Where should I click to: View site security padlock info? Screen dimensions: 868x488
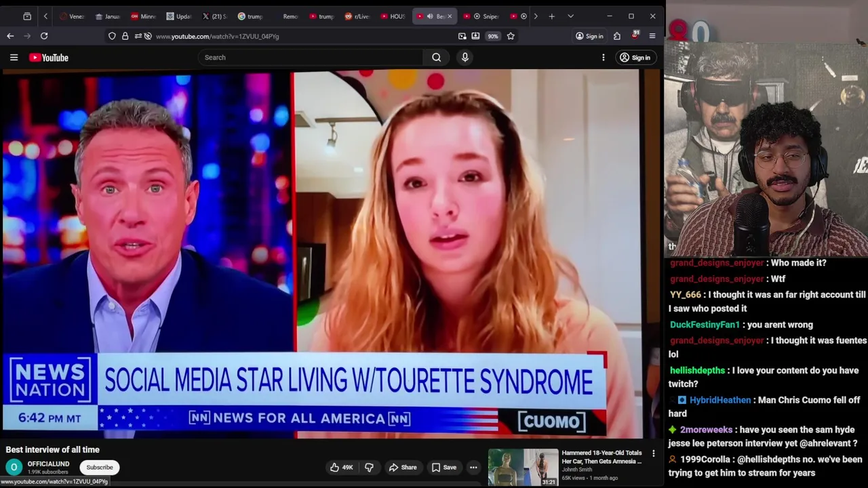[125, 36]
